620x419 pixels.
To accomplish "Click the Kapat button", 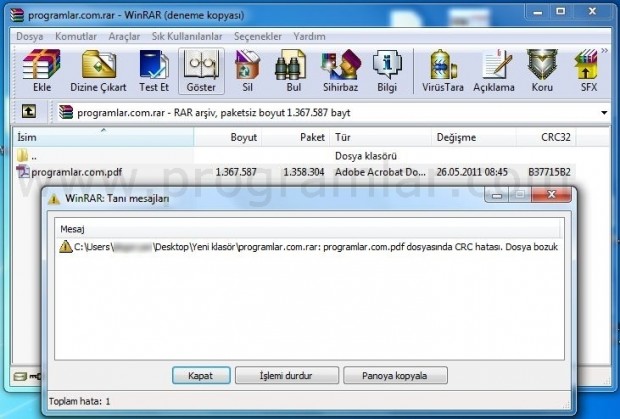I will 201,376.
